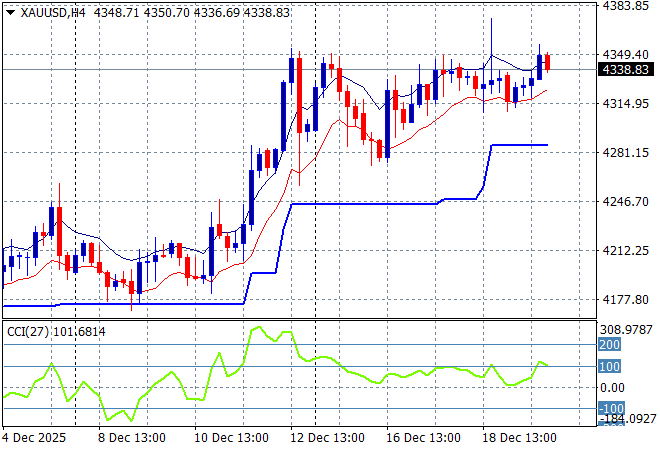Click the CCI -100 level label
660x450 pixels.
611,408
